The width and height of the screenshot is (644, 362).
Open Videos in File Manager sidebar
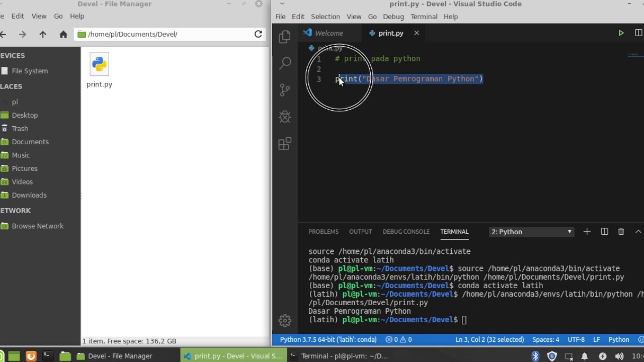pos(22,182)
